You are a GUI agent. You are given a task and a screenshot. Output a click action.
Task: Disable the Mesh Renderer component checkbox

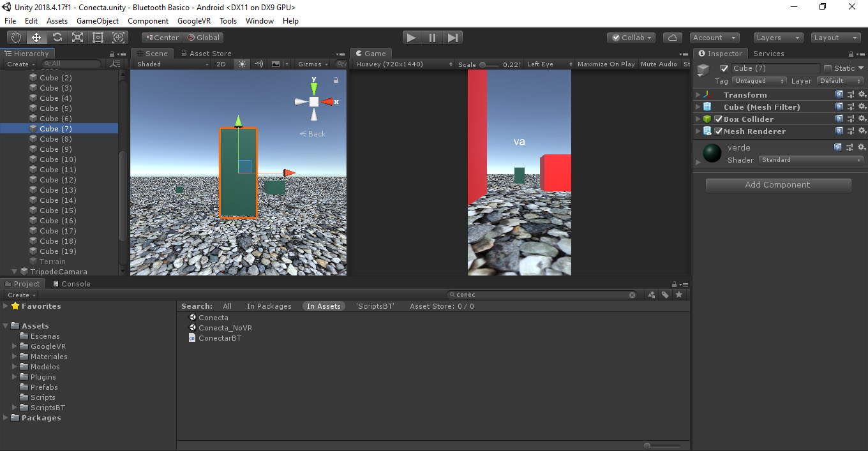719,131
